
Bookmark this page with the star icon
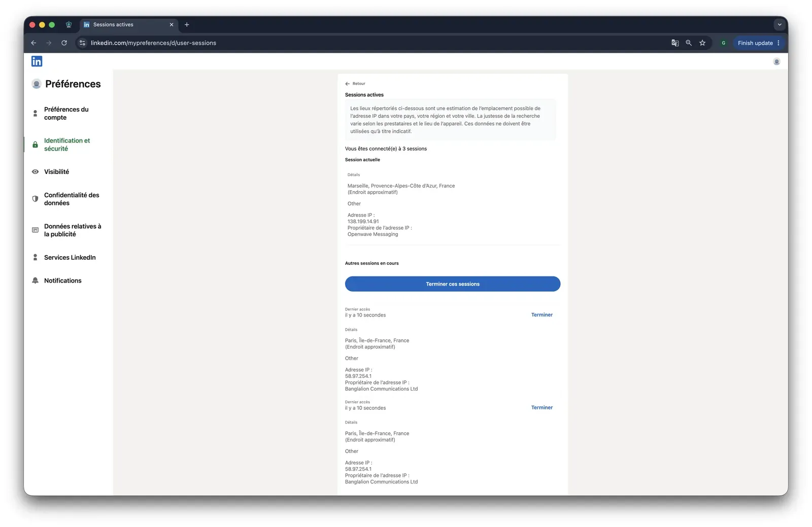(702, 43)
